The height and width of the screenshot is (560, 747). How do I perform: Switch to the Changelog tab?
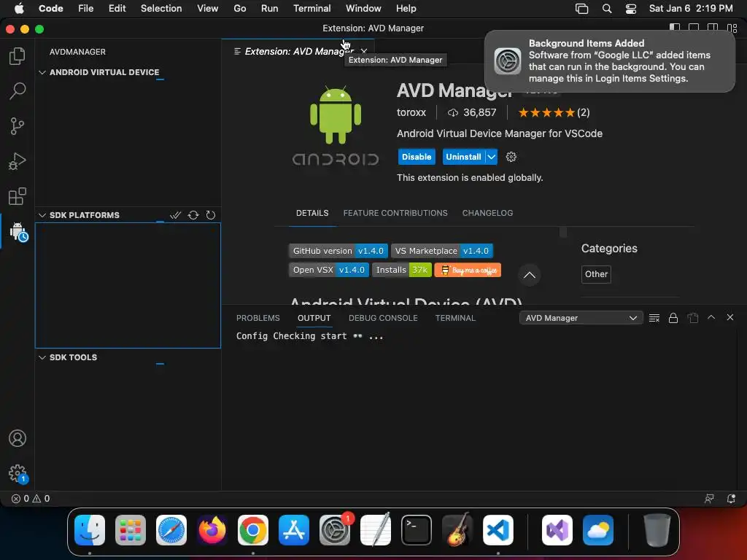pos(487,213)
